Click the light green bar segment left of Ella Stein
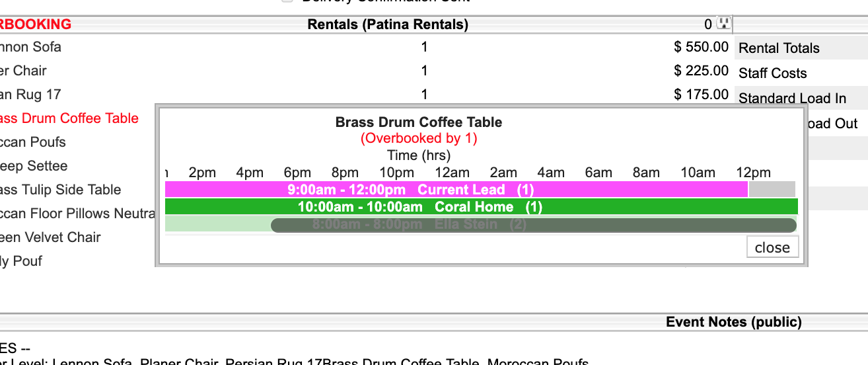Screen dimensions: 868x365 pyautogui.click(x=217, y=225)
